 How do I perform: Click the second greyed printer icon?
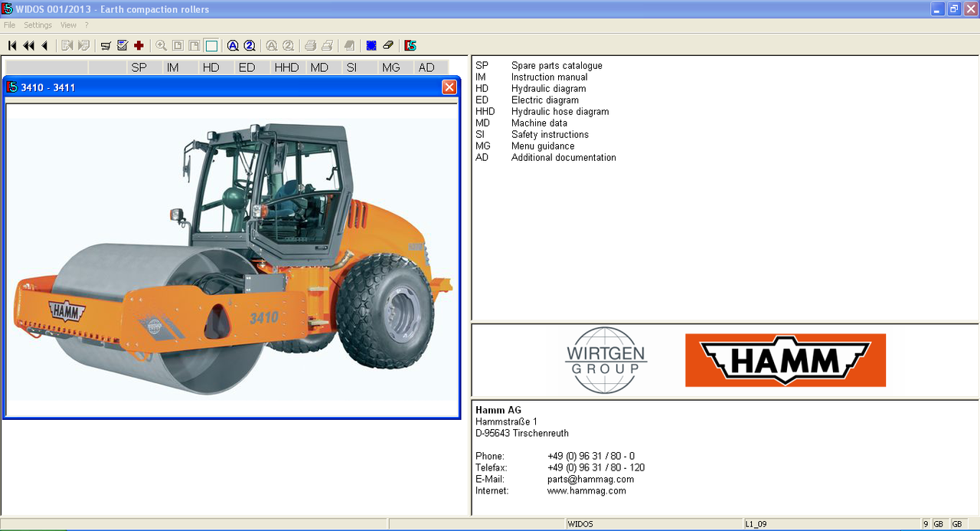pos(327,46)
